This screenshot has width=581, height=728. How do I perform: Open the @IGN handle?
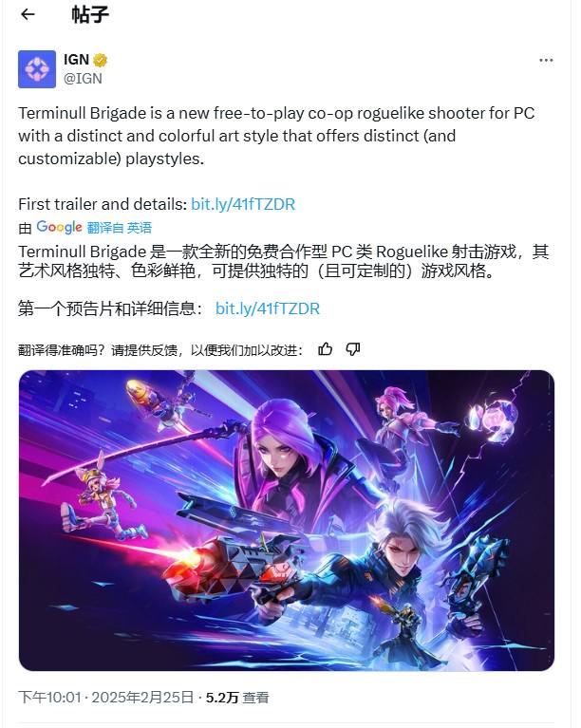(83, 79)
